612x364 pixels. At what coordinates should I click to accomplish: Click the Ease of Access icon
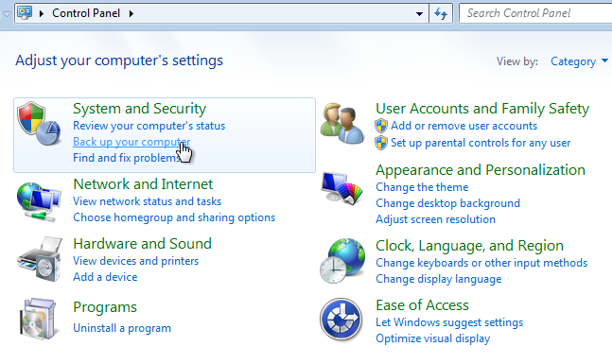click(341, 320)
